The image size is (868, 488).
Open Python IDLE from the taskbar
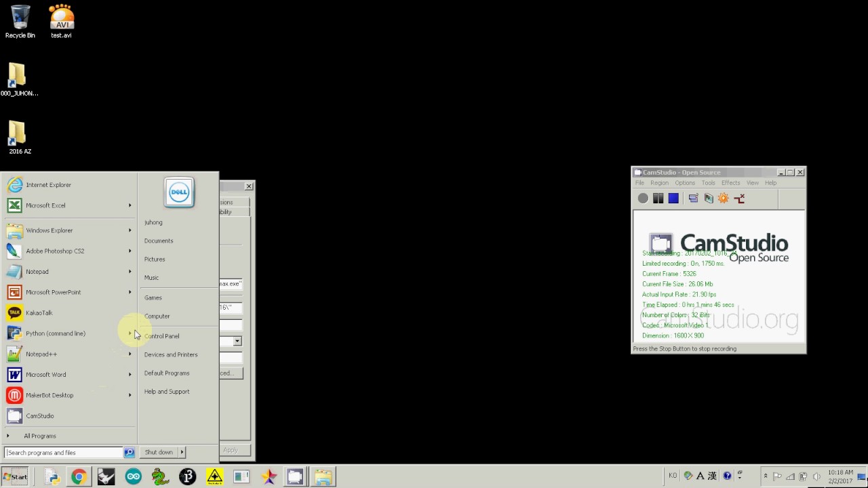tap(52, 477)
